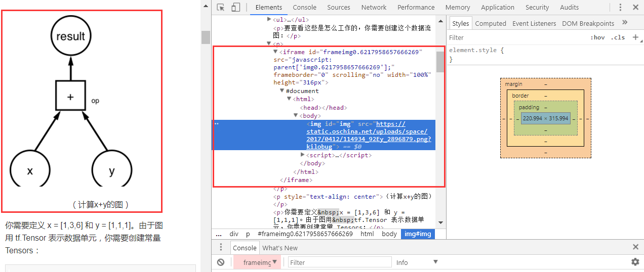Toggle the device toolbar icon
The width and height of the screenshot is (644, 272).
236,7
